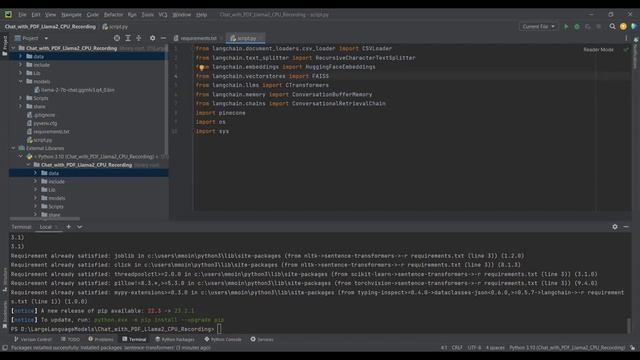
Task: Select script.py in the project tree
Action: tap(39, 140)
